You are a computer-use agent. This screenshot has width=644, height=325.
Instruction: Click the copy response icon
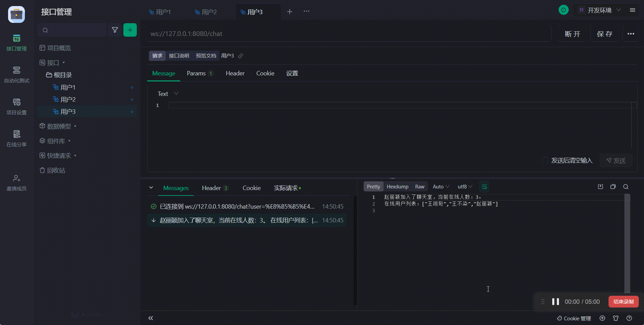613,187
